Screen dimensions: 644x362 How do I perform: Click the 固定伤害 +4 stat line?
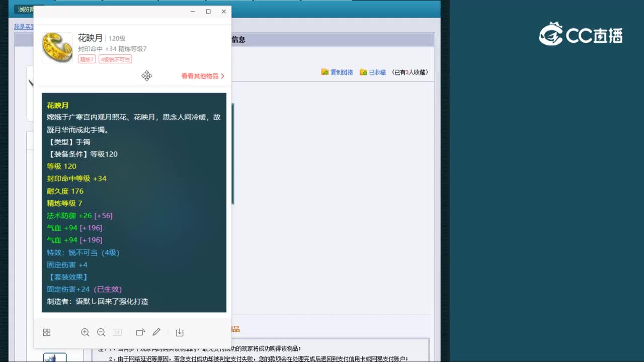tap(67, 264)
